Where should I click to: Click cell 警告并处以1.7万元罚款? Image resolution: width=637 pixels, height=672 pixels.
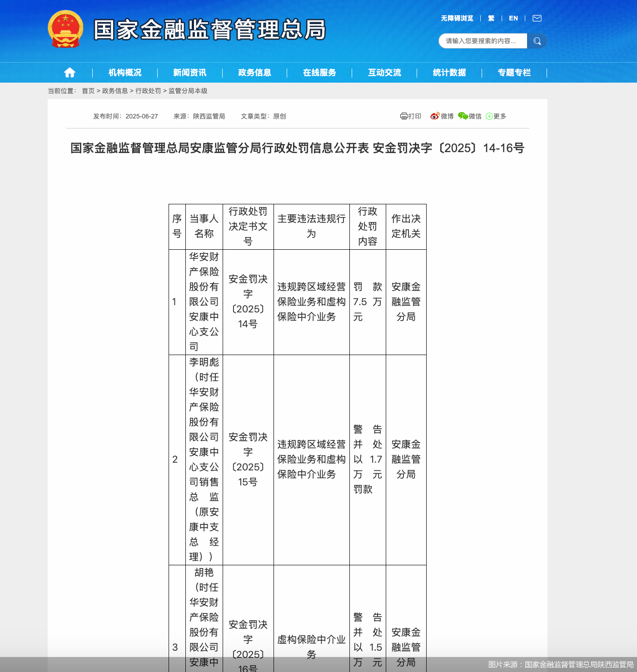pos(368,460)
